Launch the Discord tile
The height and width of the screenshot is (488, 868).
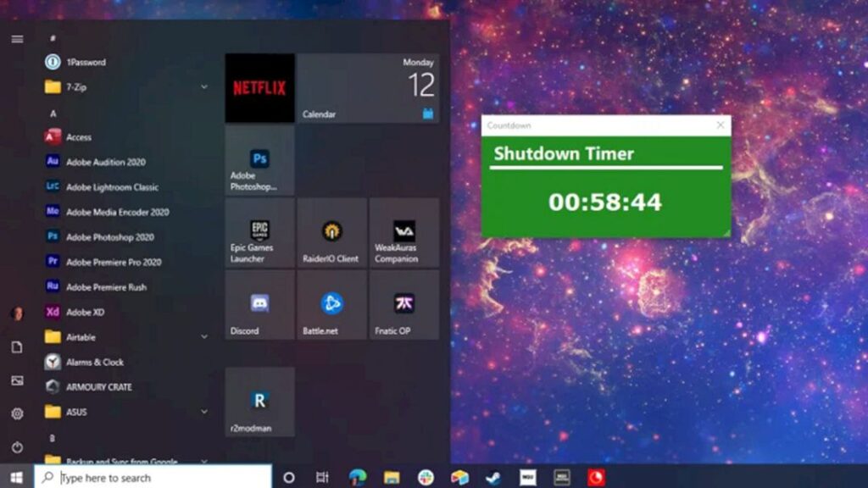(x=259, y=305)
